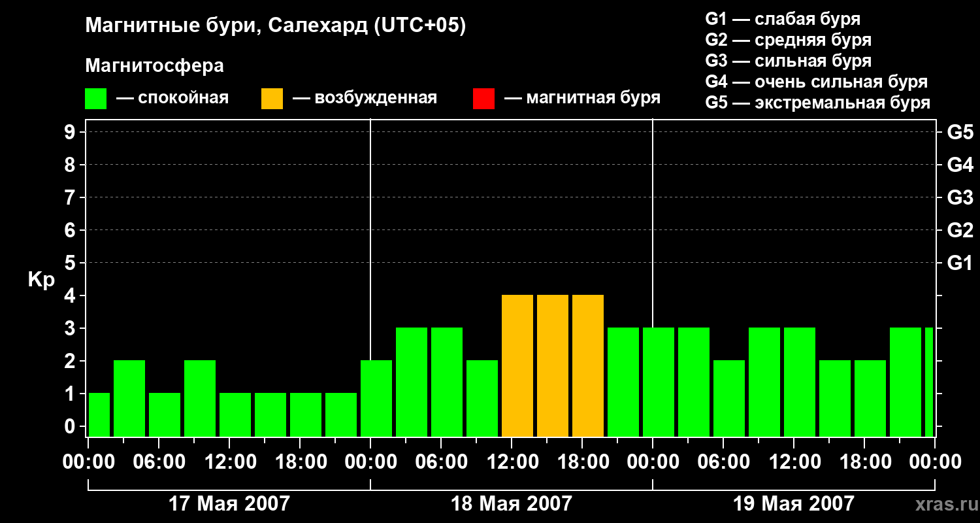
Task: Click the date label '17 Мая 2007'
Action: (229, 503)
